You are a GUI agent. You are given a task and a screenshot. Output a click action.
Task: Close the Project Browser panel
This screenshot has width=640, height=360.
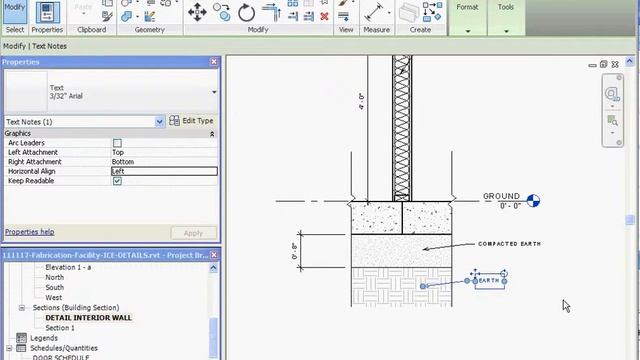pos(214,255)
